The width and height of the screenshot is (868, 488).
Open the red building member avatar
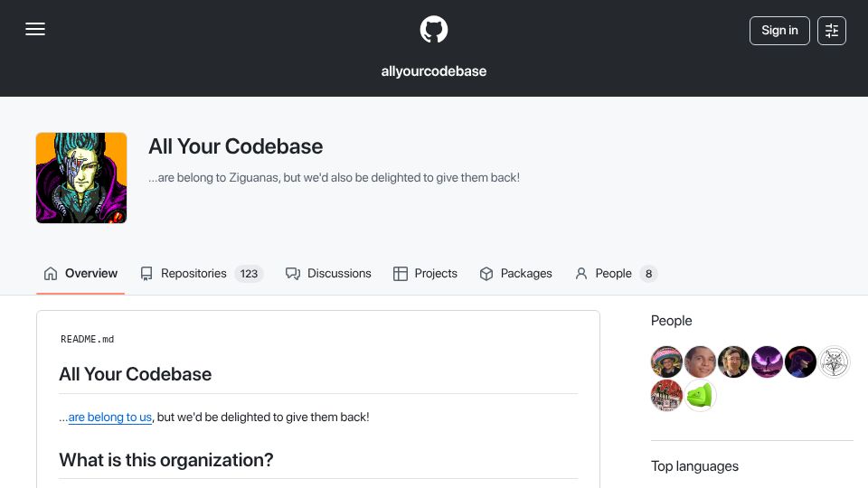click(x=666, y=396)
